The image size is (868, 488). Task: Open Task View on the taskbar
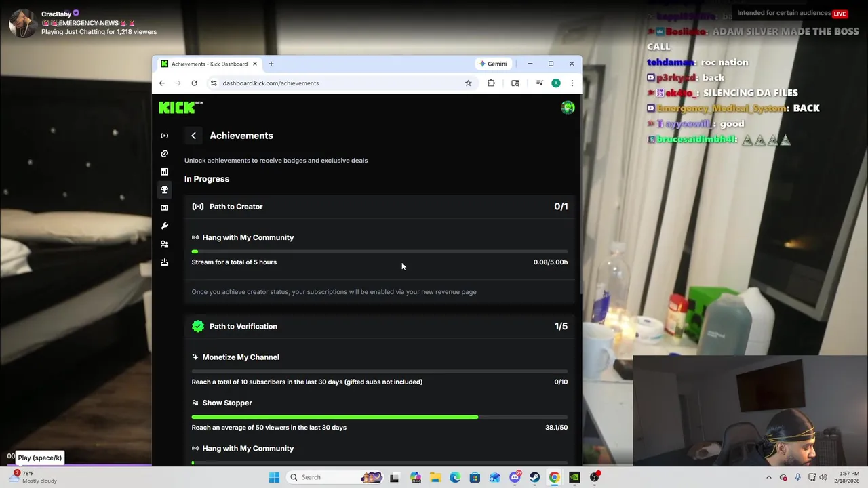coord(395,477)
